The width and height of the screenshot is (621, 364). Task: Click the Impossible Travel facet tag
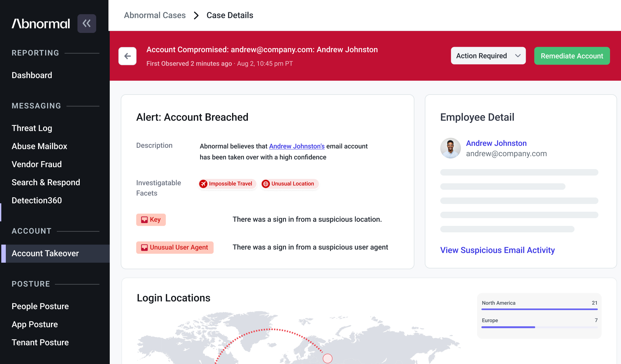click(x=228, y=184)
